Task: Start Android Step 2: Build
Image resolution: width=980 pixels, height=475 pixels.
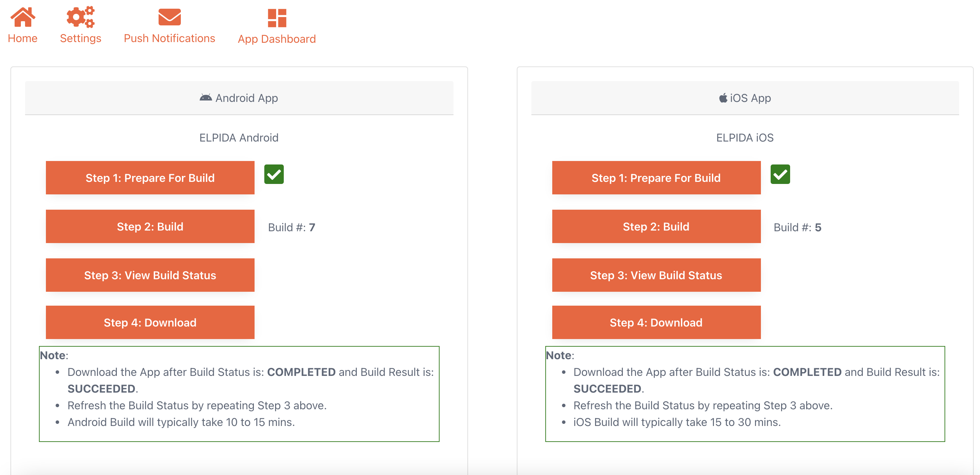Action: point(150,227)
